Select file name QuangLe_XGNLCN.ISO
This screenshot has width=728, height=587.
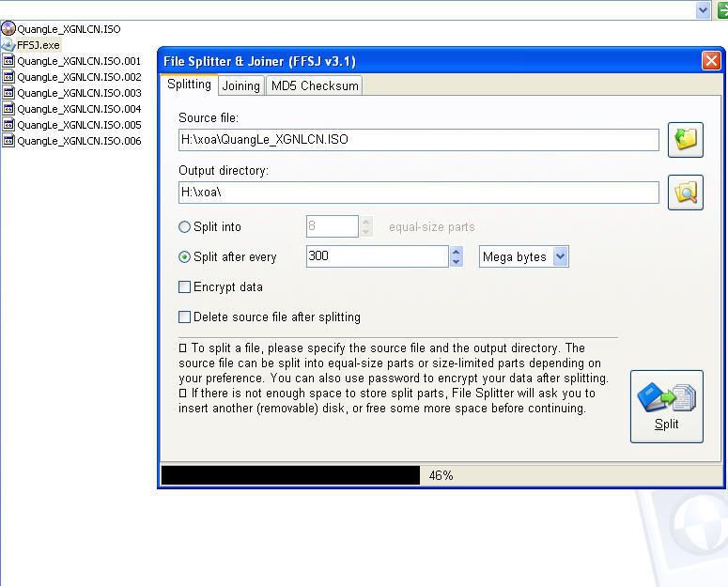point(69,29)
